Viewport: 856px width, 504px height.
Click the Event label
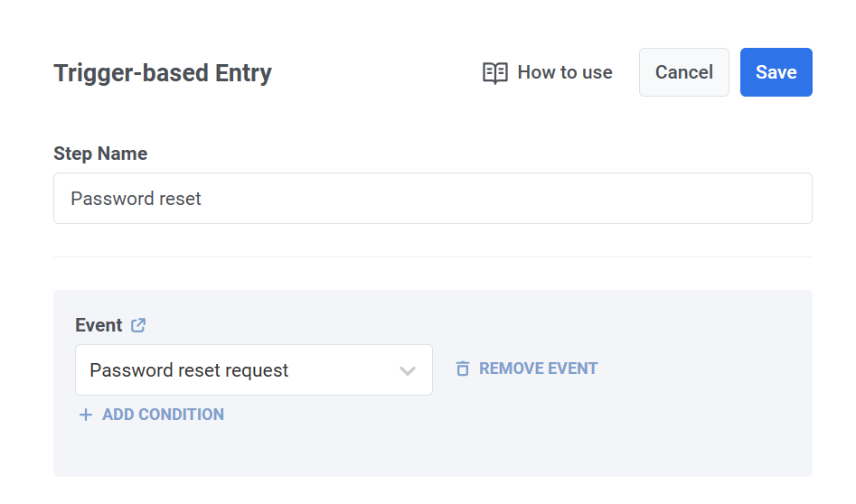pyautogui.click(x=99, y=325)
